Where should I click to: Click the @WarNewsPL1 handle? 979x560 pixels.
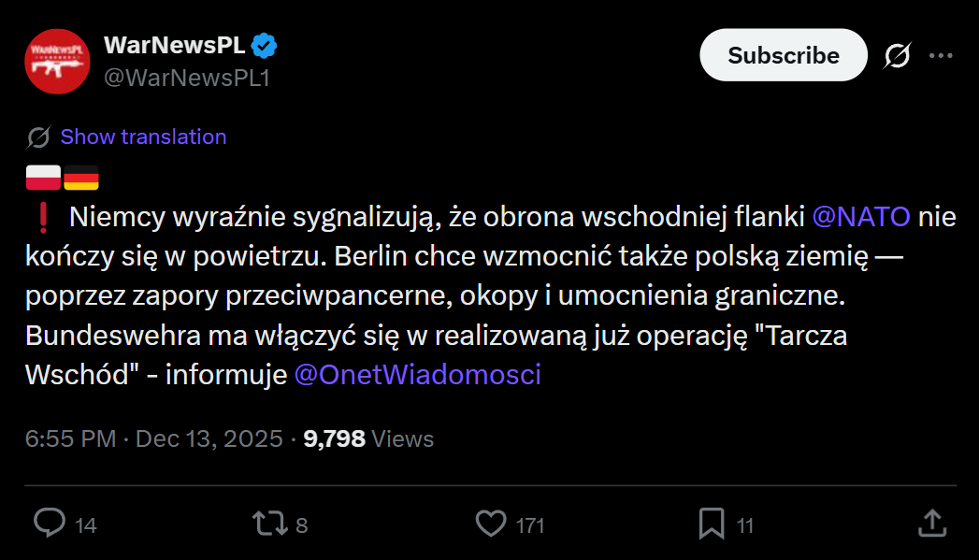point(186,79)
